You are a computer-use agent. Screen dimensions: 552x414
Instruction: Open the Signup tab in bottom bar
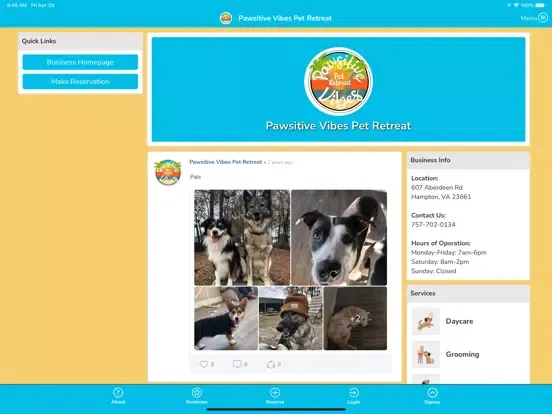pos(432,396)
